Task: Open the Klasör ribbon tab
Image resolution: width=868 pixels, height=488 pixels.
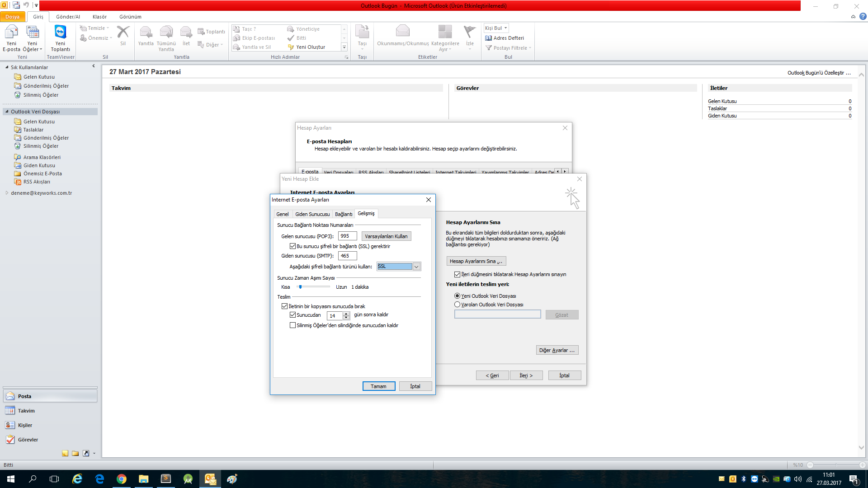Action: tap(99, 17)
